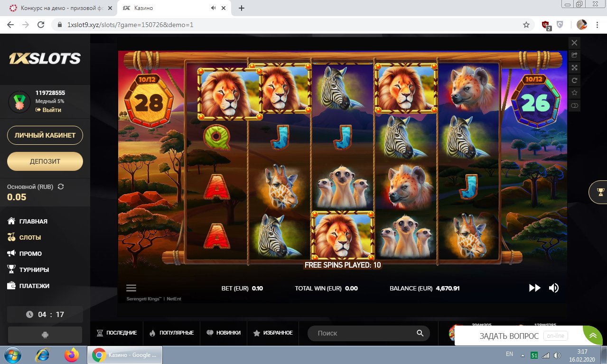The height and width of the screenshot is (364, 607).
Task: Click Выйти to log out
Action: (48, 110)
